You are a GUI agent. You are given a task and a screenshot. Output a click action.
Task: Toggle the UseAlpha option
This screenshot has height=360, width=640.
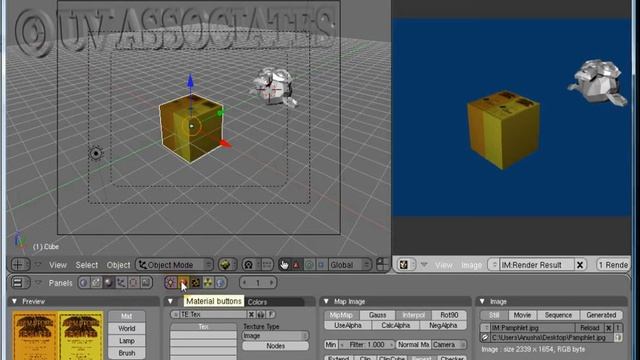tap(348, 325)
